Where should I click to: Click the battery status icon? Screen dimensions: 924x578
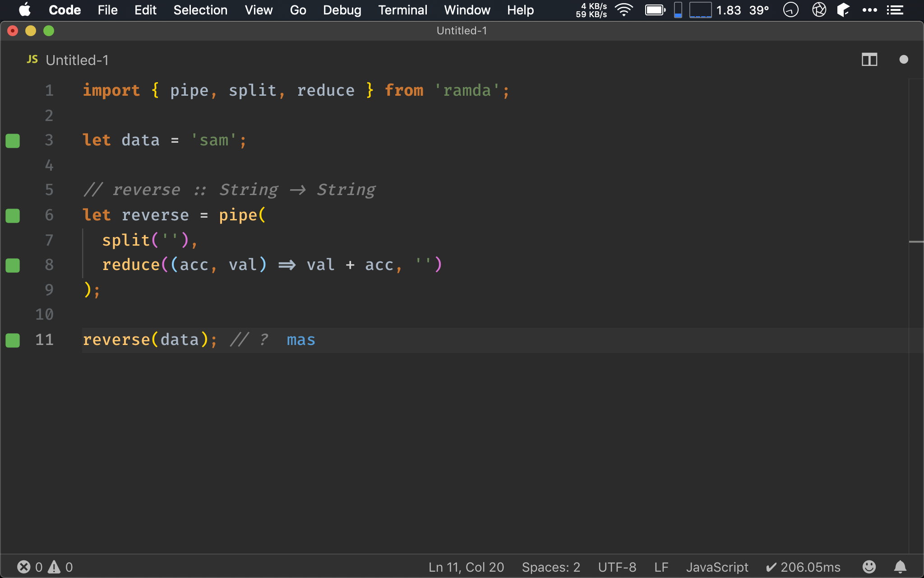[x=655, y=10]
